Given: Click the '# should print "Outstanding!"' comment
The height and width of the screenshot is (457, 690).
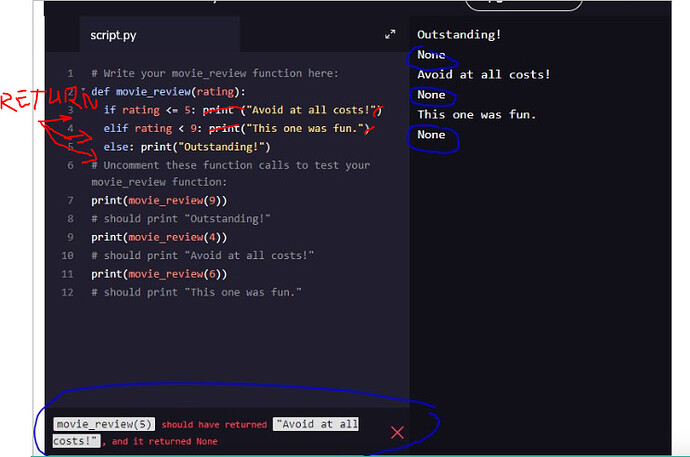Looking at the screenshot, I should [180, 219].
